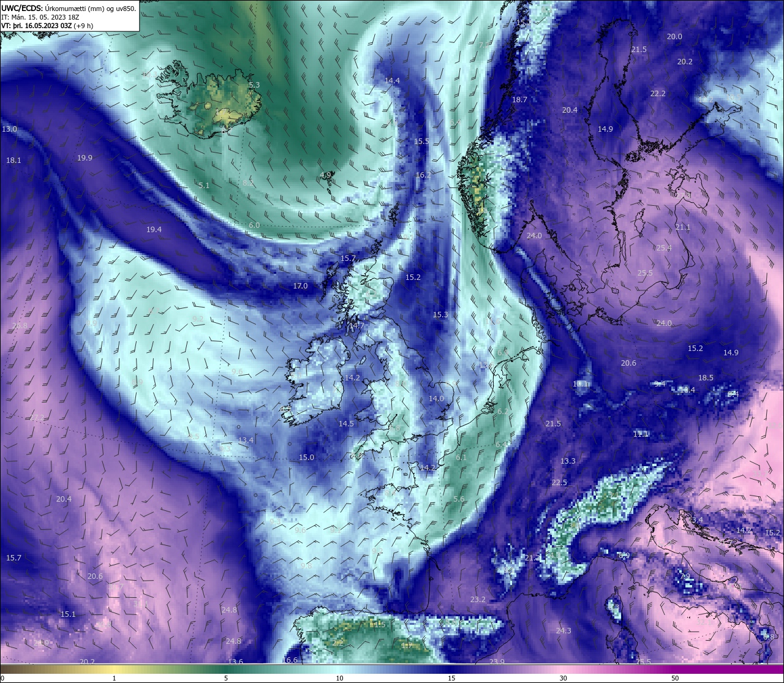784x683 pixels.
Task: Click the 6.0 value label
Action: pos(254,225)
